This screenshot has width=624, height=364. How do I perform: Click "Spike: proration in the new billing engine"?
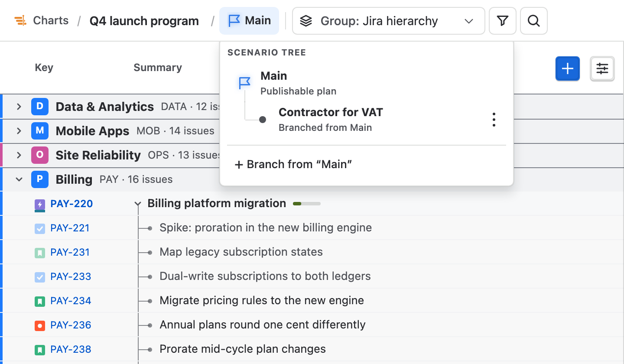click(266, 228)
